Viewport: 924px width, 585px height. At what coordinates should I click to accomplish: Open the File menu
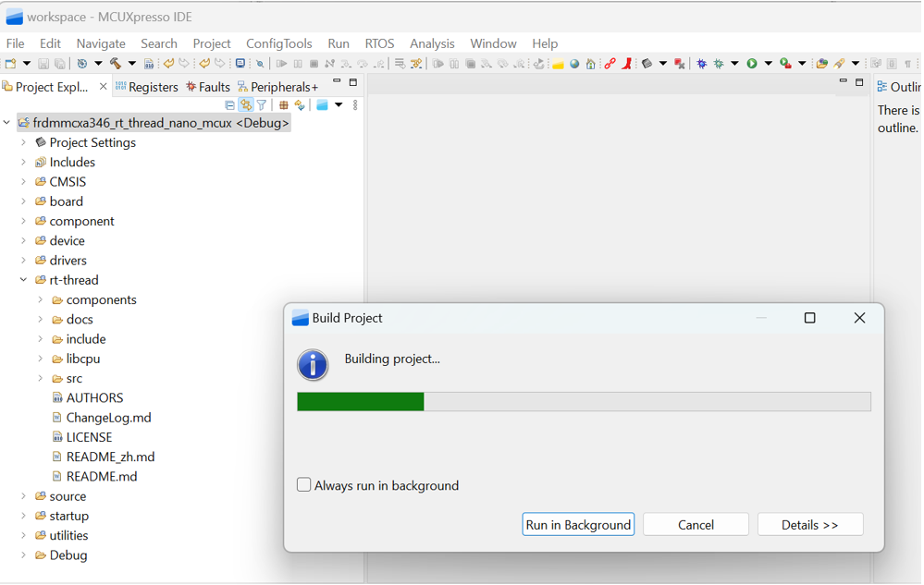(x=16, y=43)
